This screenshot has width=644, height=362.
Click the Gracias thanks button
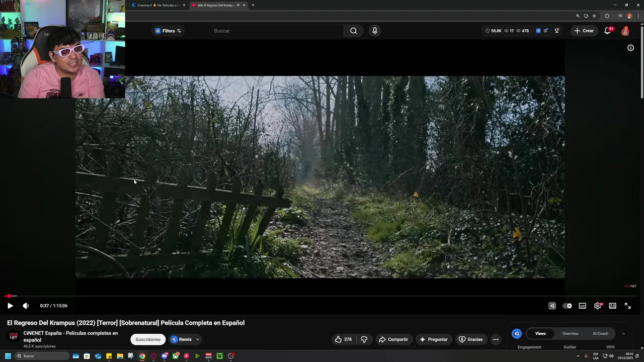pyautogui.click(x=471, y=339)
